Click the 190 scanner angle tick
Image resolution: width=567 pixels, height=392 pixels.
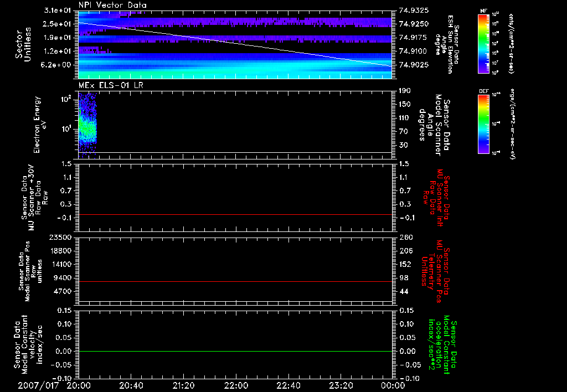(405, 91)
